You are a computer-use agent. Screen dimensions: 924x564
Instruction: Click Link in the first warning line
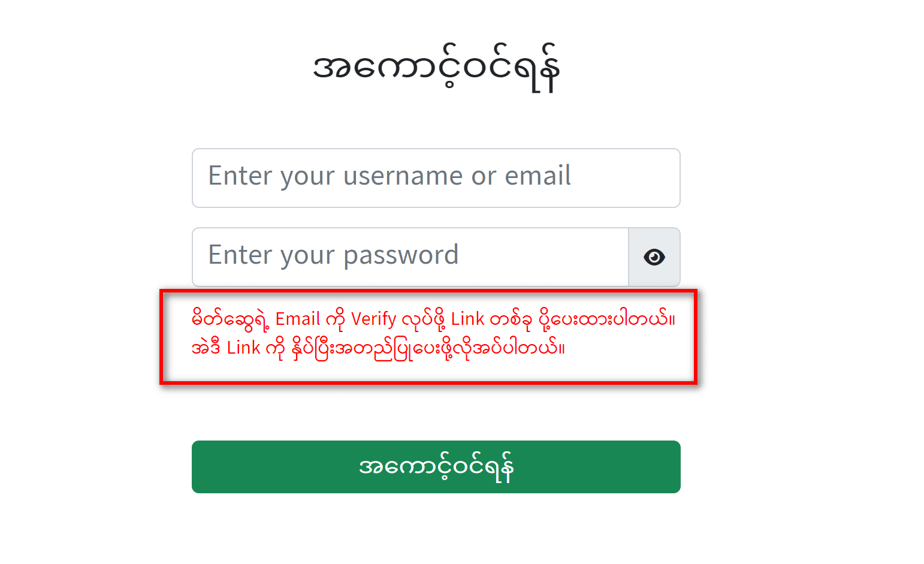pyautogui.click(x=467, y=319)
